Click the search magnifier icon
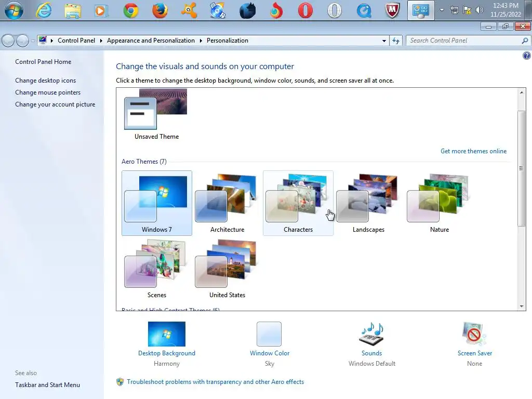The height and width of the screenshot is (399, 532). tap(525, 41)
